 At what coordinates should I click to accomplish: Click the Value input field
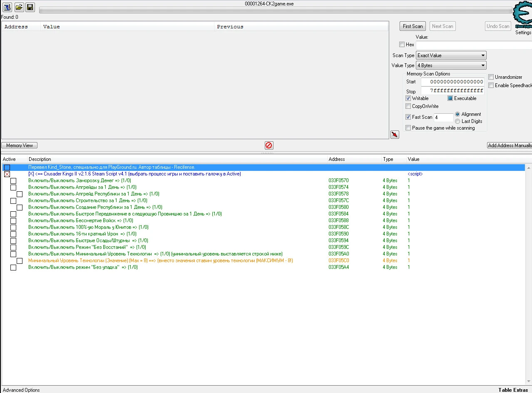coord(474,45)
